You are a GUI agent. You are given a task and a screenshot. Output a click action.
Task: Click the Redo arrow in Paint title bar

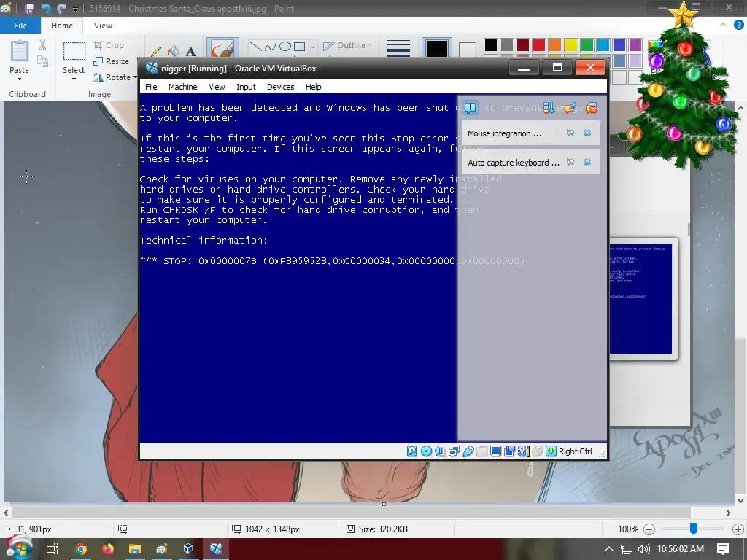tap(61, 9)
